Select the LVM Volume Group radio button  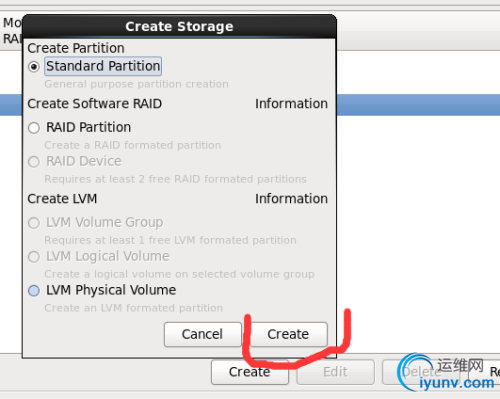pyautogui.click(x=34, y=223)
